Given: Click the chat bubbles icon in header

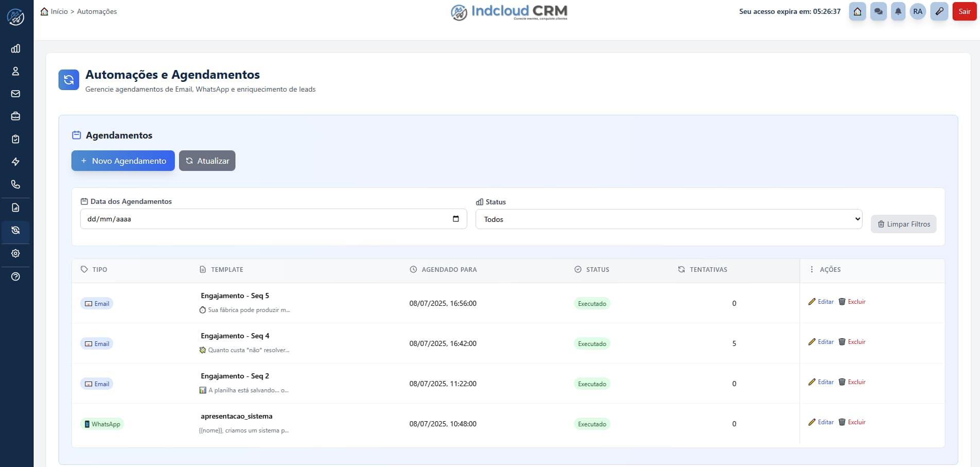Looking at the screenshot, I should coord(878,11).
